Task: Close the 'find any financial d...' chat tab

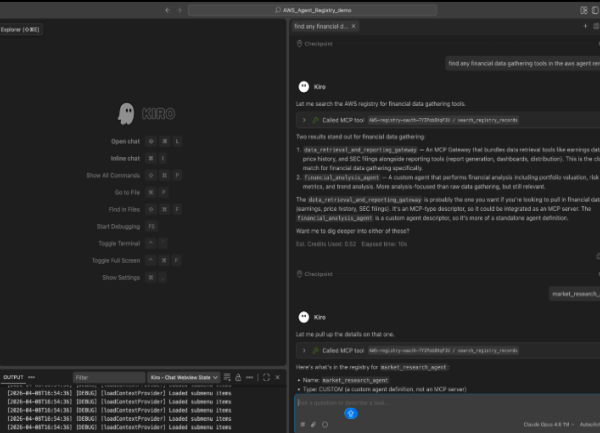Action: click(354, 26)
